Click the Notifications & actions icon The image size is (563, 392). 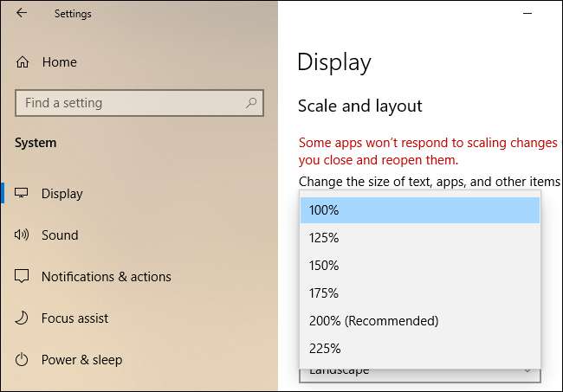pyautogui.click(x=23, y=277)
